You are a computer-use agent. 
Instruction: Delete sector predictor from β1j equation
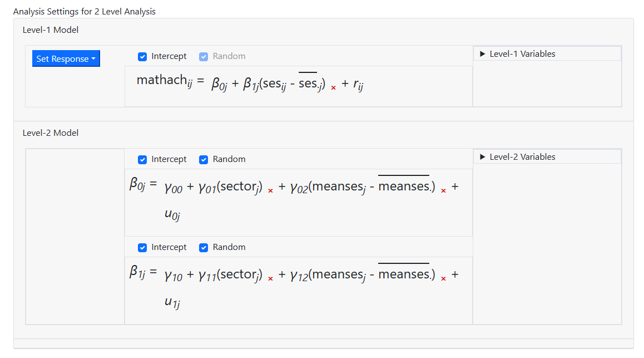coord(271,279)
